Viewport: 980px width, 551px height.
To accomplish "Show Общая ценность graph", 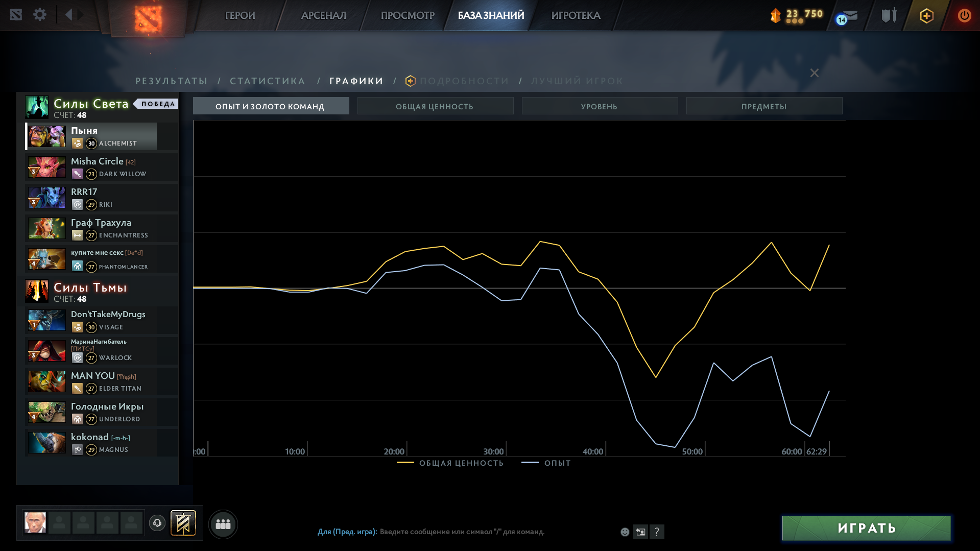I will click(x=435, y=106).
